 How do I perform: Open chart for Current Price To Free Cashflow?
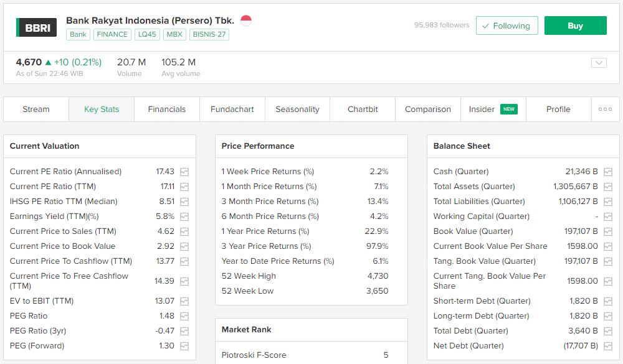(x=184, y=281)
